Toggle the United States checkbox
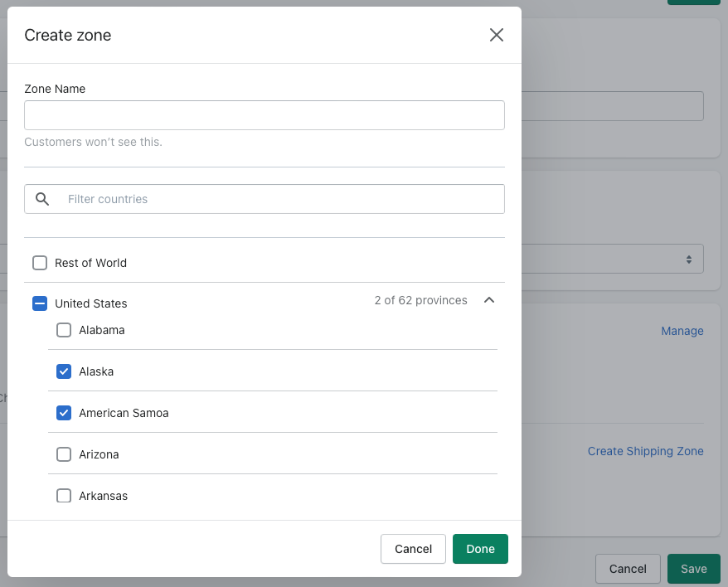728x587 pixels. click(x=40, y=303)
